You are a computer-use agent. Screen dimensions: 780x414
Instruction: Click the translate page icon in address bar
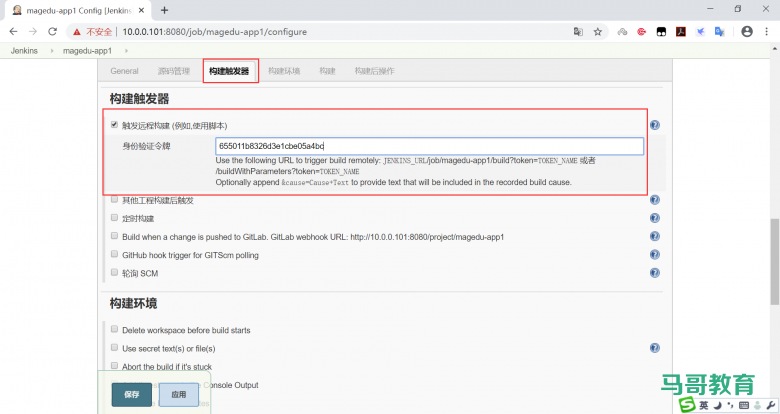[578, 32]
